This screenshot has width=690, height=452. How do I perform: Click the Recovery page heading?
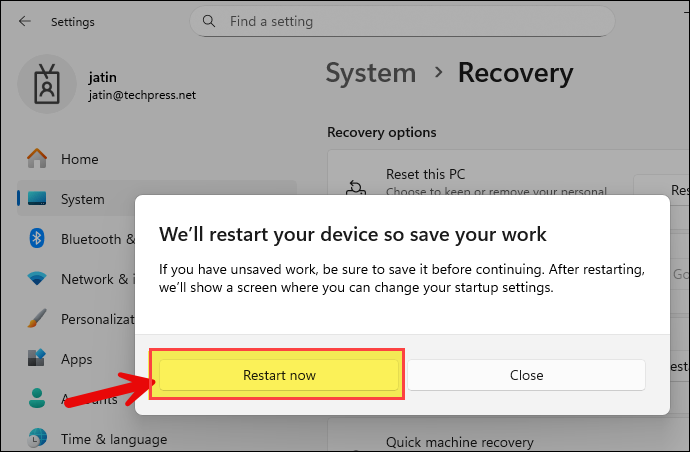click(515, 73)
